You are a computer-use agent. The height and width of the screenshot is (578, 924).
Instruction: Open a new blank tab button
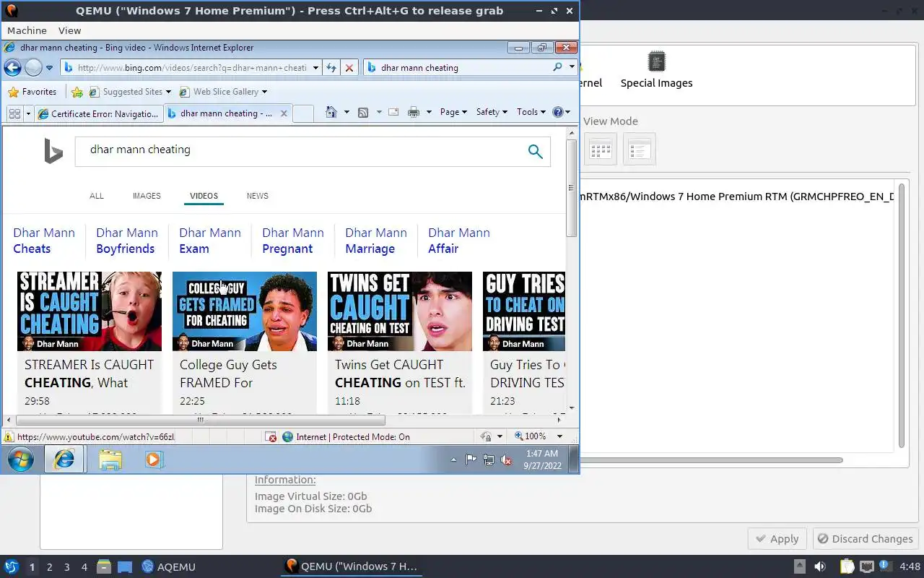coord(303,113)
